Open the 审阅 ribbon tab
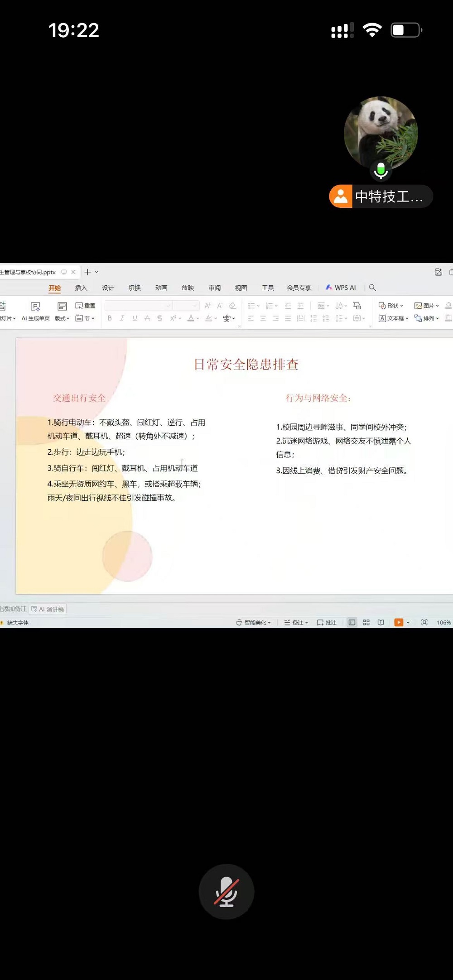 pyautogui.click(x=214, y=288)
